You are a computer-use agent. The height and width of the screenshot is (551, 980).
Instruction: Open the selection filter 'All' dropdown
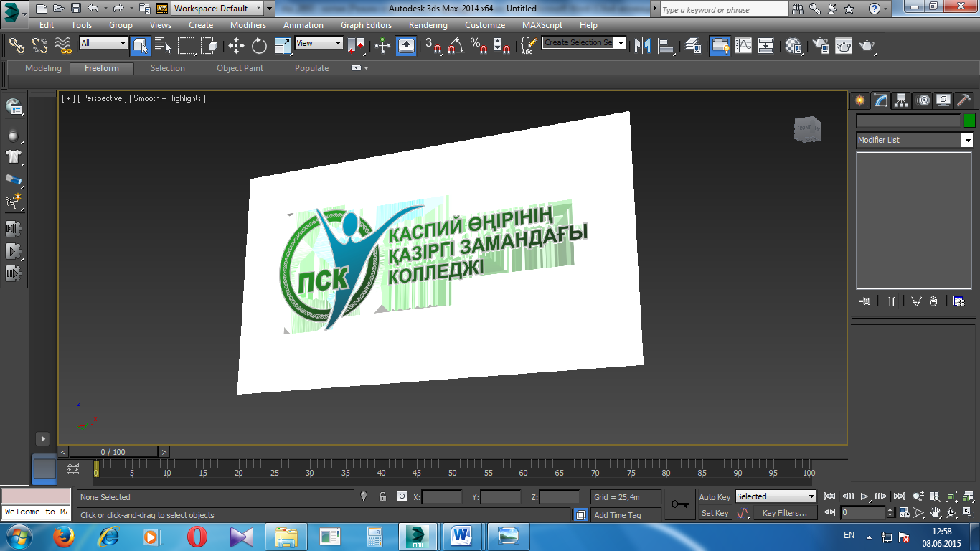point(103,43)
